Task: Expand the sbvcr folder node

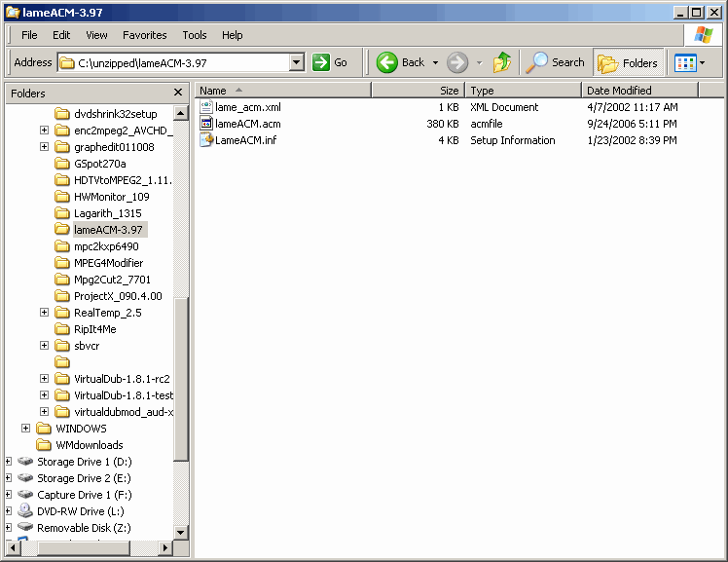Action: click(44, 345)
